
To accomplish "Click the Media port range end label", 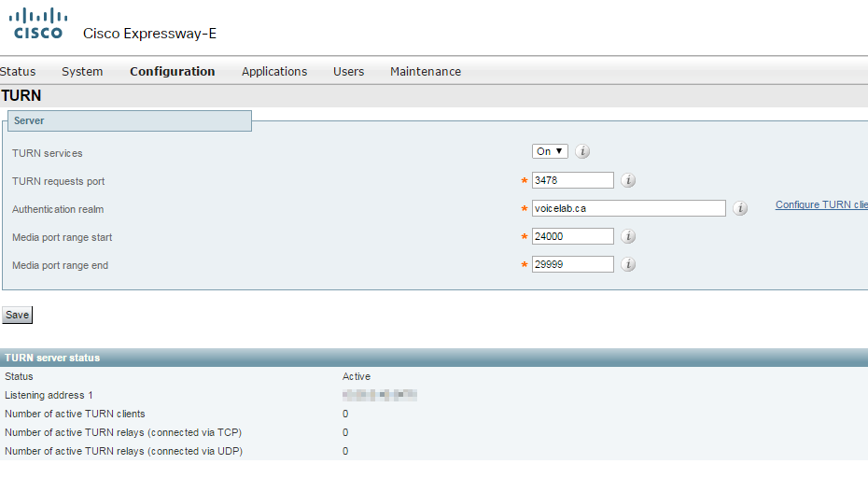I will 60,266.
